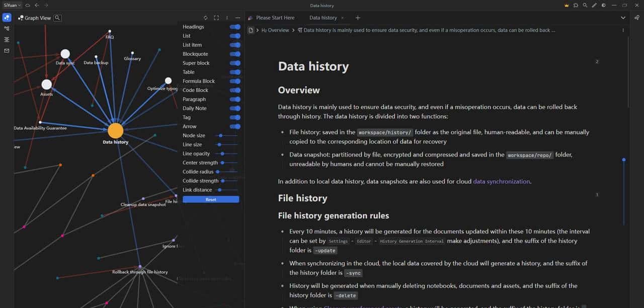Open the SiYuan main menu dropdown
644x308 pixels.
tap(12, 6)
